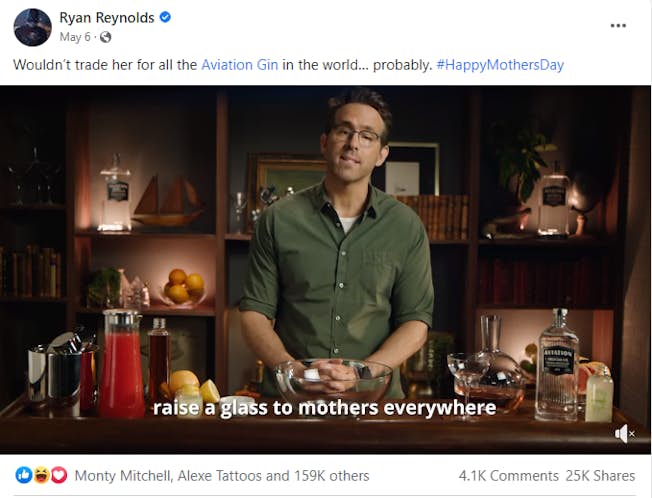Click the blue Like reaction icon
Screen dimensions: 652x498
24,475
